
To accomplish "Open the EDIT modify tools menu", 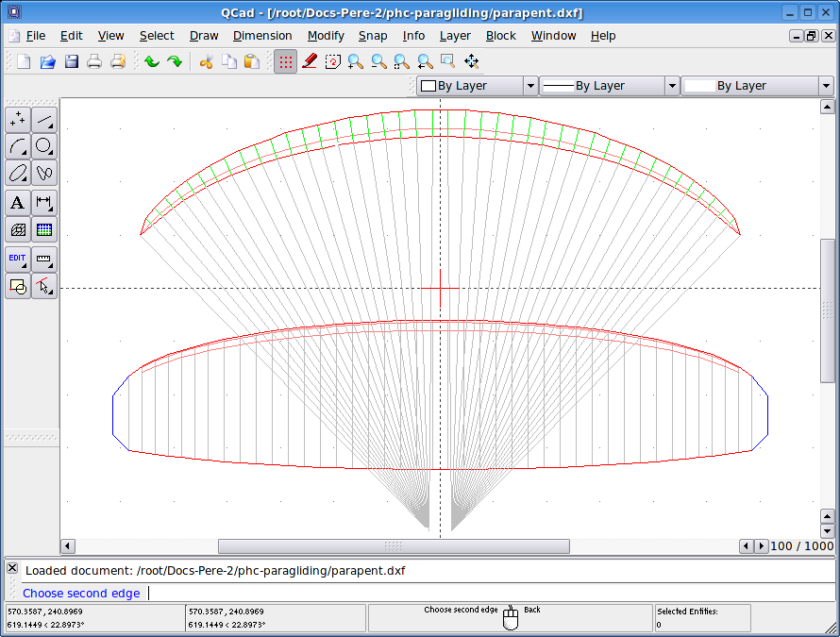I will click(x=18, y=260).
